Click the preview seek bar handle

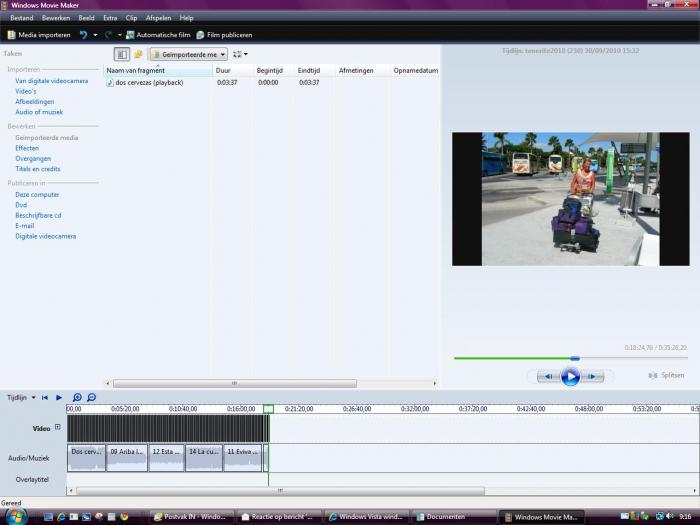pos(575,358)
